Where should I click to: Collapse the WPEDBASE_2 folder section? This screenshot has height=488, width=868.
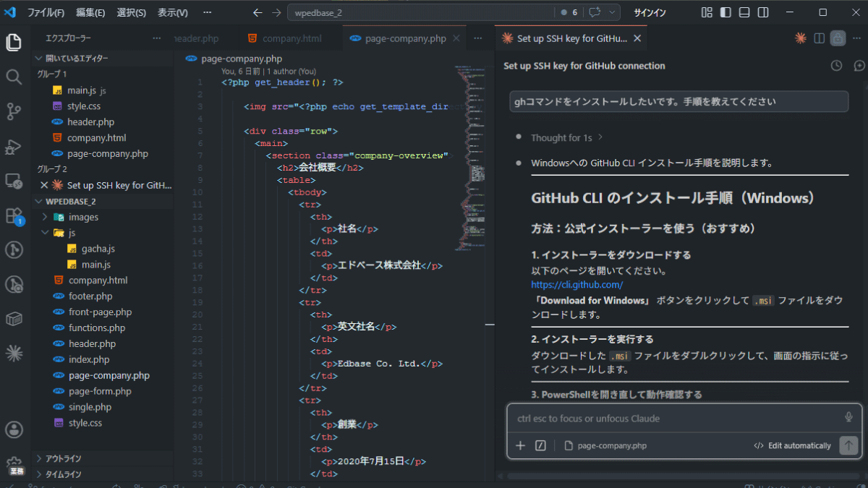tap(102, 201)
